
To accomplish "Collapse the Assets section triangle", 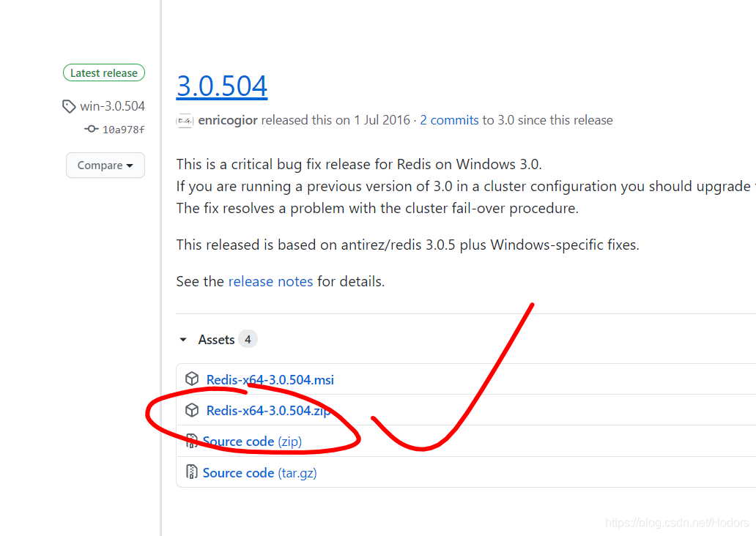I will [x=182, y=340].
